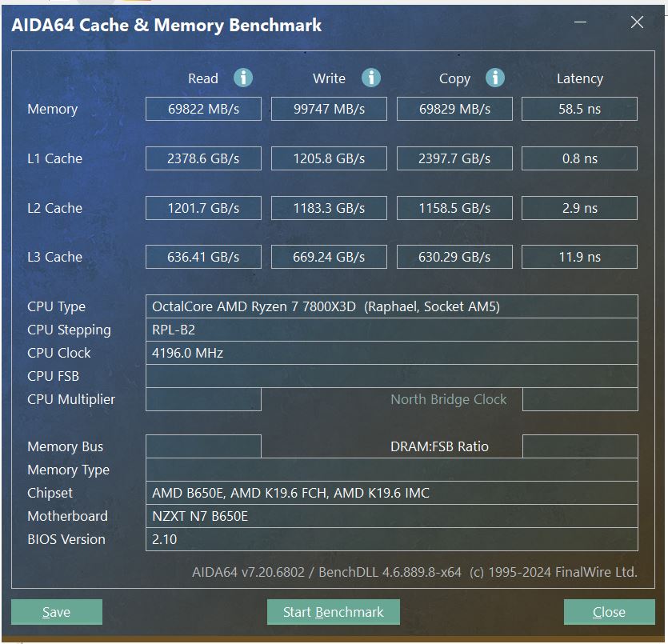The width and height of the screenshot is (668, 644).
Task: Select L2 Cache Latency 2.9 ns
Action: (x=579, y=208)
